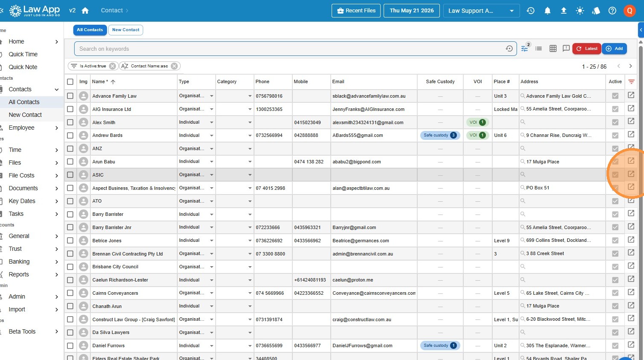Switch to New Contact tab

tap(126, 30)
